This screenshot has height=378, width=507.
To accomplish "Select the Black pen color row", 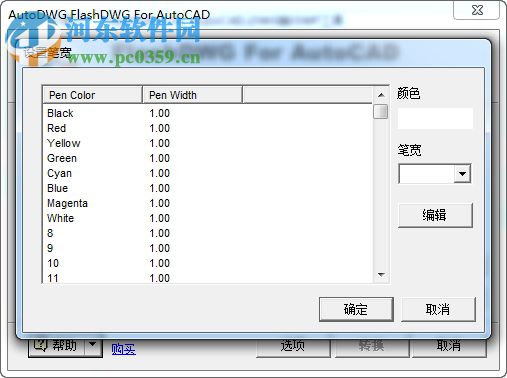I will (x=207, y=113).
